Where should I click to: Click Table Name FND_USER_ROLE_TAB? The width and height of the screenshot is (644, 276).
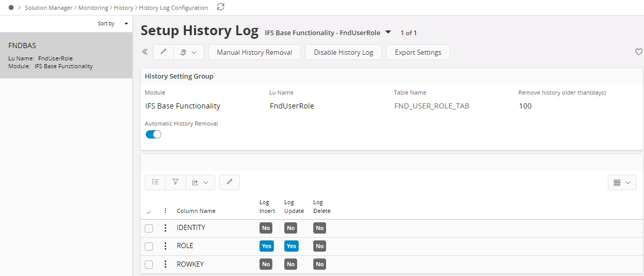432,106
